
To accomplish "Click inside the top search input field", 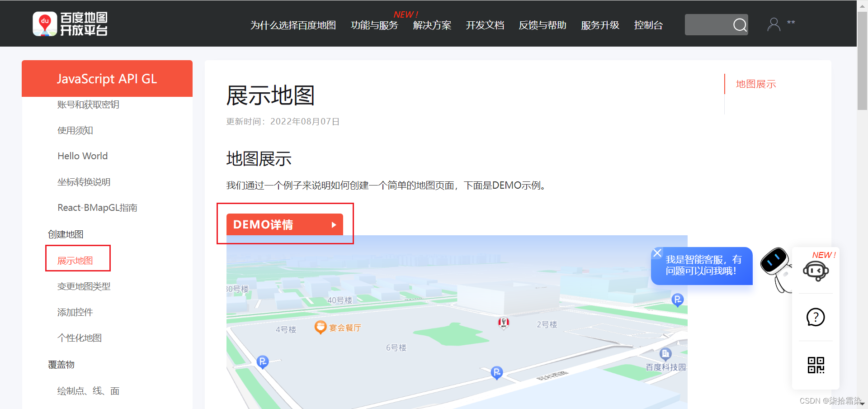I will pos(710,25).
